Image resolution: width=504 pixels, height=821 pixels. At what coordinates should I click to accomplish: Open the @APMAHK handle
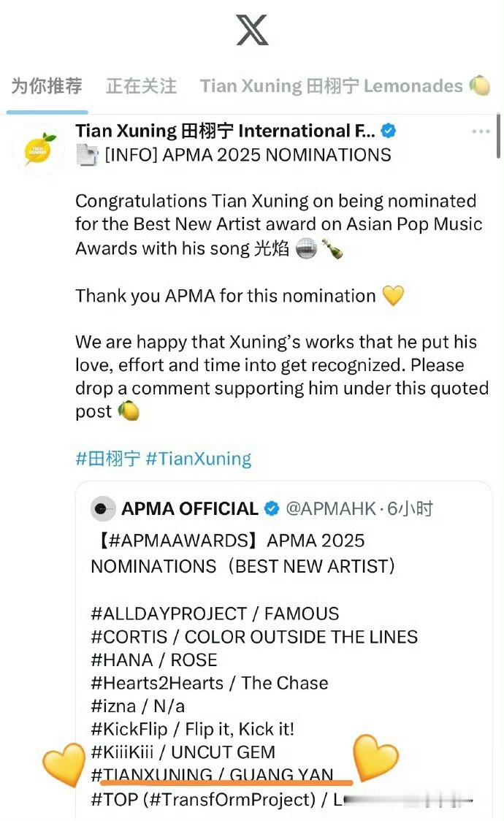[x=331, y=508]
